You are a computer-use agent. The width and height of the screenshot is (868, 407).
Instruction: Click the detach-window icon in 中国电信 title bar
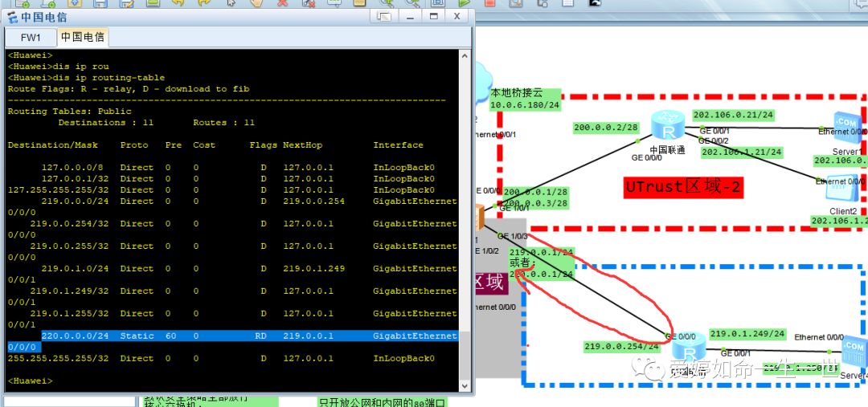point(384,17)
